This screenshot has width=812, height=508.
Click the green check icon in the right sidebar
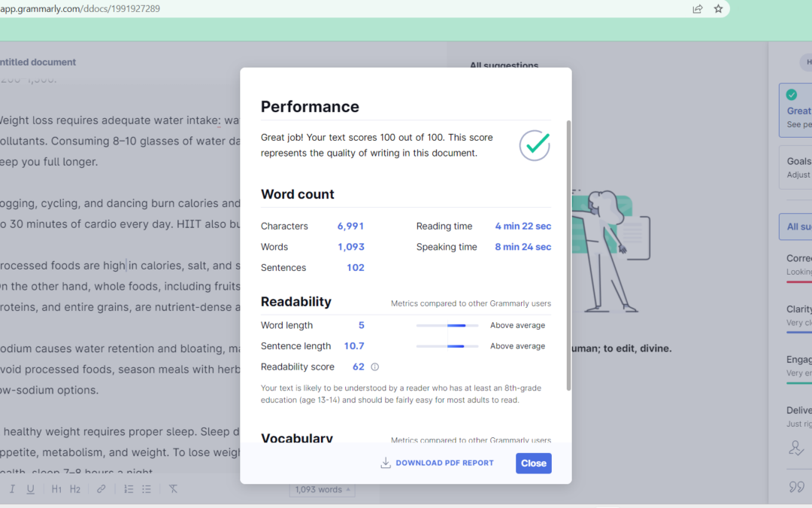click(x=791, y=95)
